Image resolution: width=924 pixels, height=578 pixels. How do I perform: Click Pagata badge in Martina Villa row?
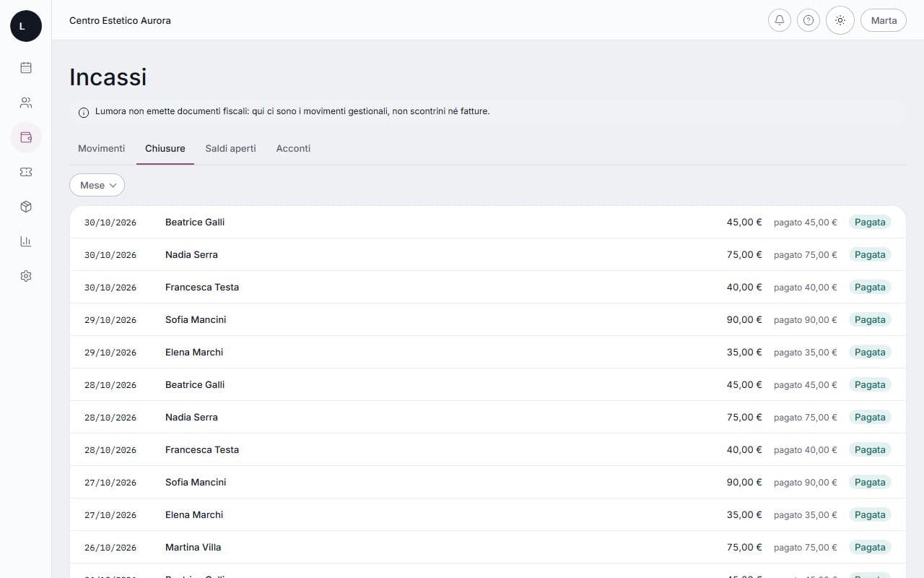click(870, 547)
